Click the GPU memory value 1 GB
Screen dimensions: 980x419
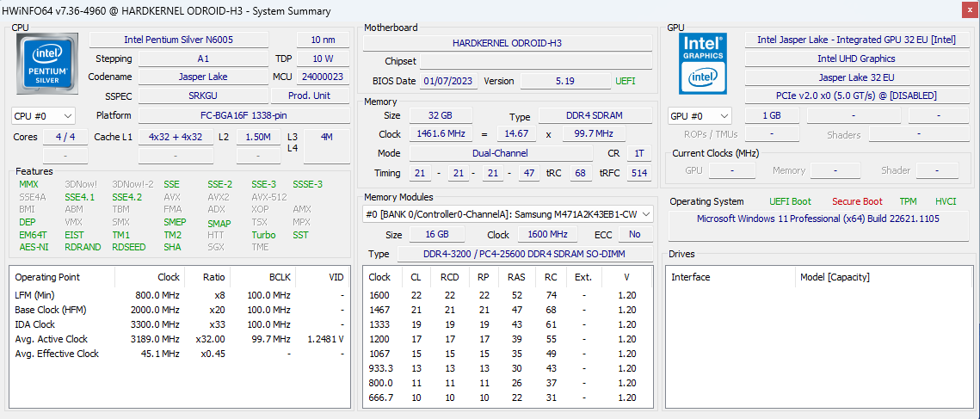point(772,115)
